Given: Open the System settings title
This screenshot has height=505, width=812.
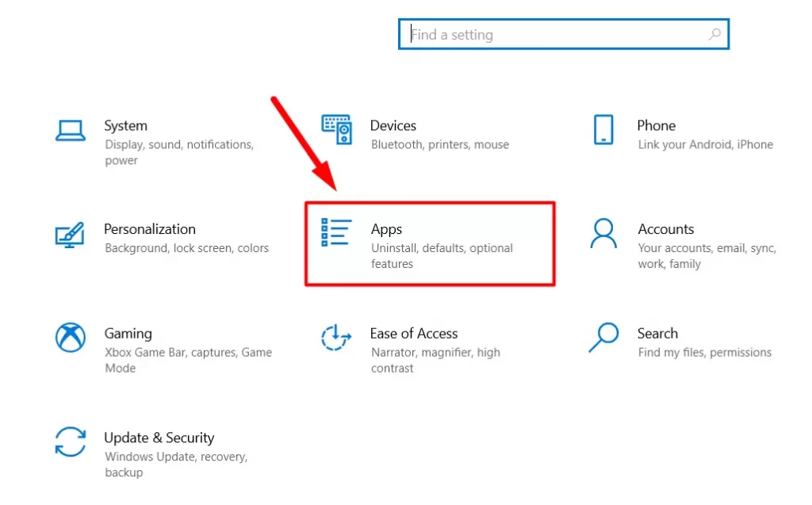Looking at the screenshot, I should pyautogui.click(x=126, y=126).
